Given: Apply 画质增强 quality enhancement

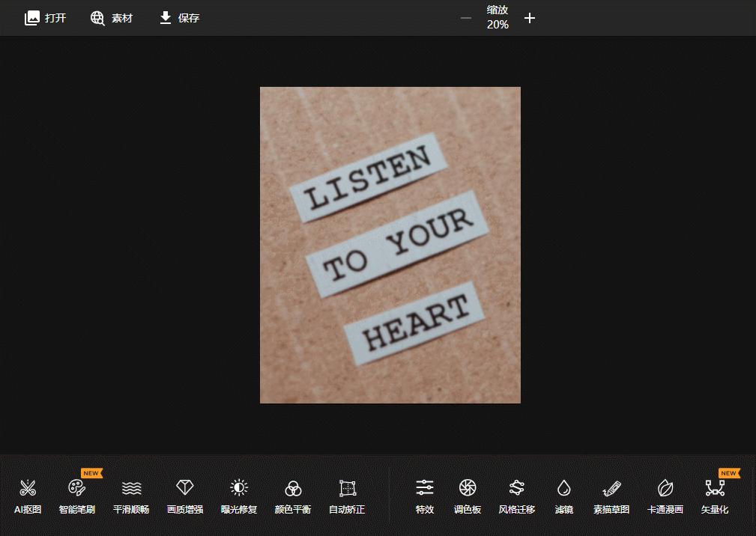Looking at the screenshot, I should click(x=185, y=495).
